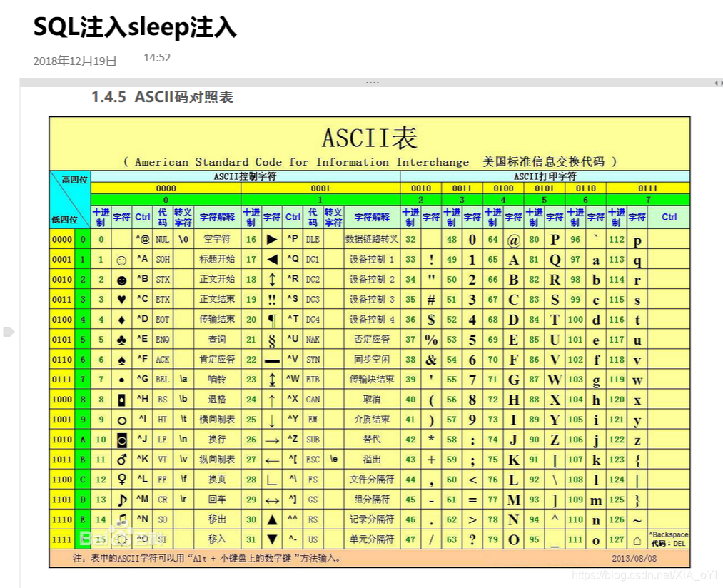Image resolution: width=723 pixels, height=588 pixels.
Task: Click the % character cell for code 37
Action: (430, 340)
